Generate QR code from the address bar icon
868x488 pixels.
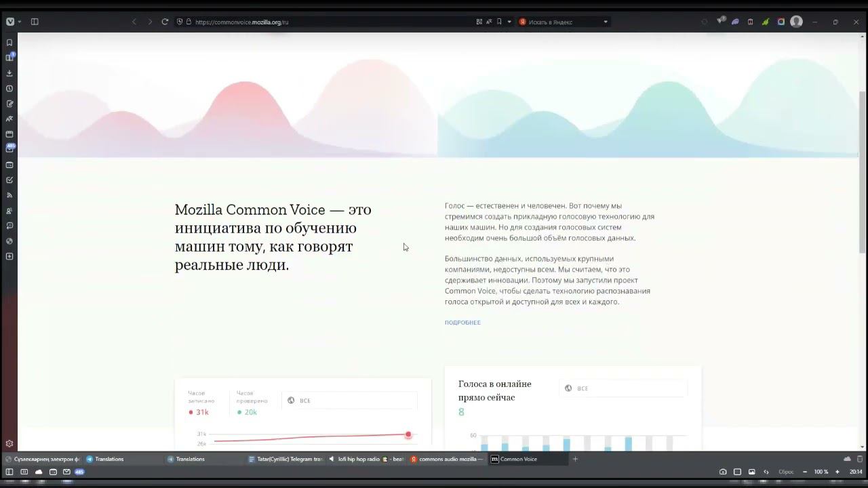point(479,22)
